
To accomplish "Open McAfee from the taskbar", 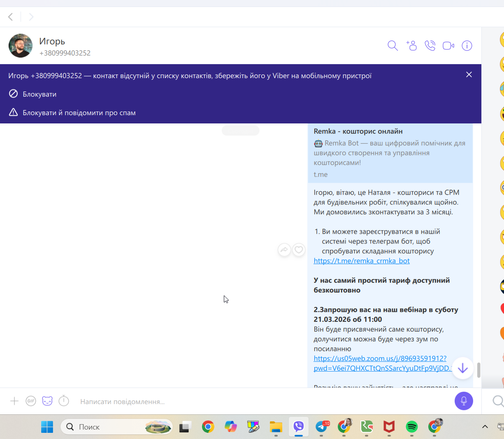I will pyautogui.click(x=389, y=427).
